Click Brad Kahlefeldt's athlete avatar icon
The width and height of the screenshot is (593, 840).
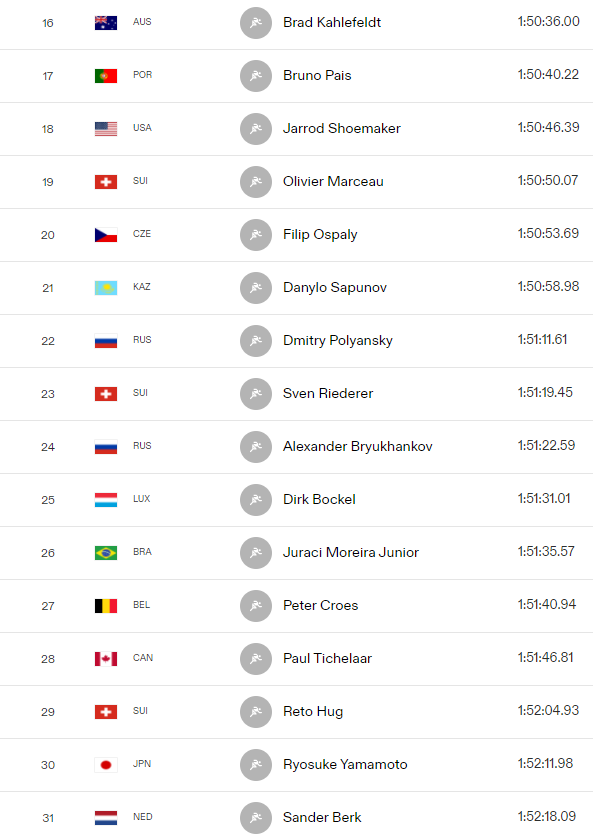[256, 22]
